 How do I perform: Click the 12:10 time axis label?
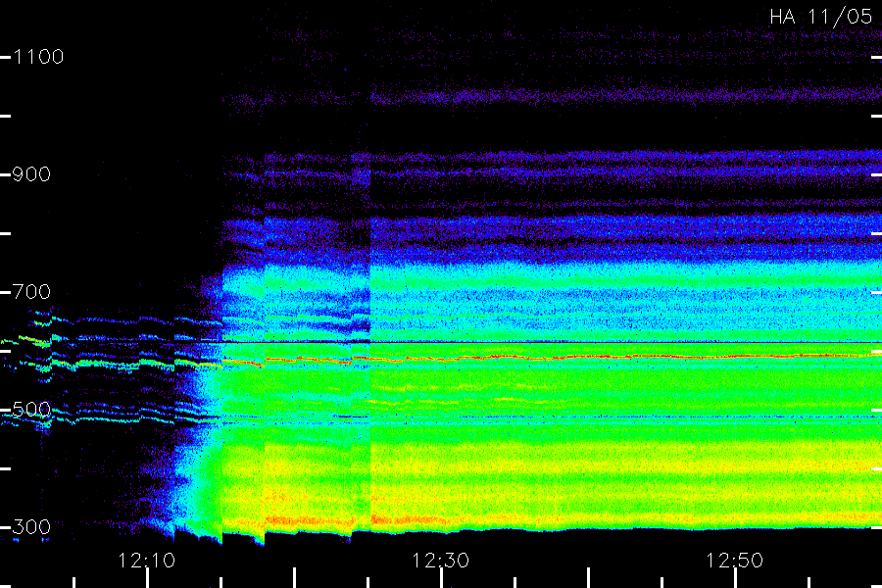click(x=146, y=561)
